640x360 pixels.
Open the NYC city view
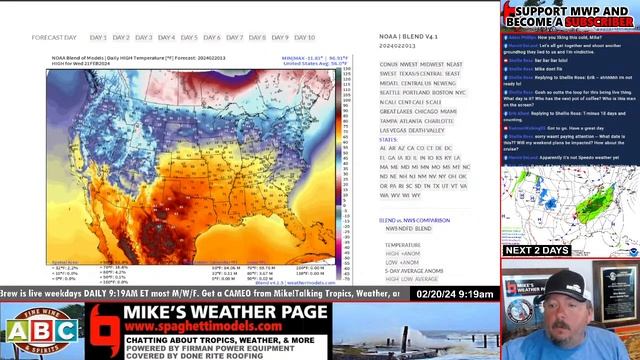460,93
